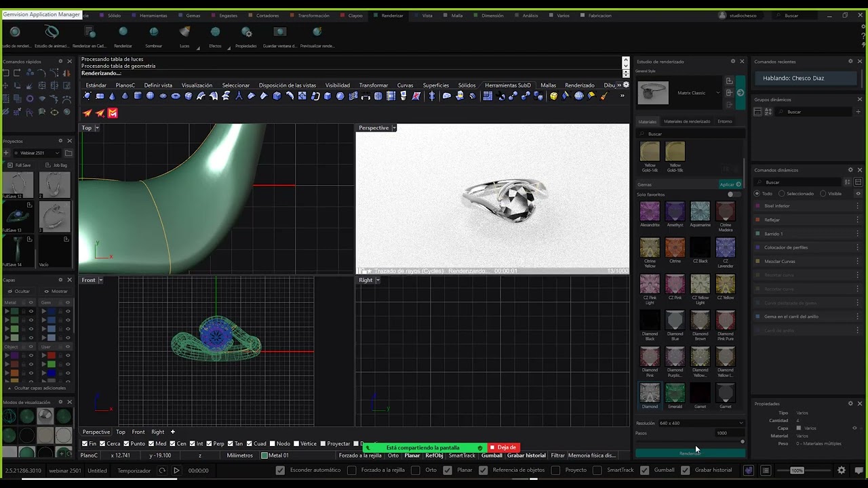The image size is (868, 488).
Task: Open the Curvas toolbar tab
Action: 405,85
